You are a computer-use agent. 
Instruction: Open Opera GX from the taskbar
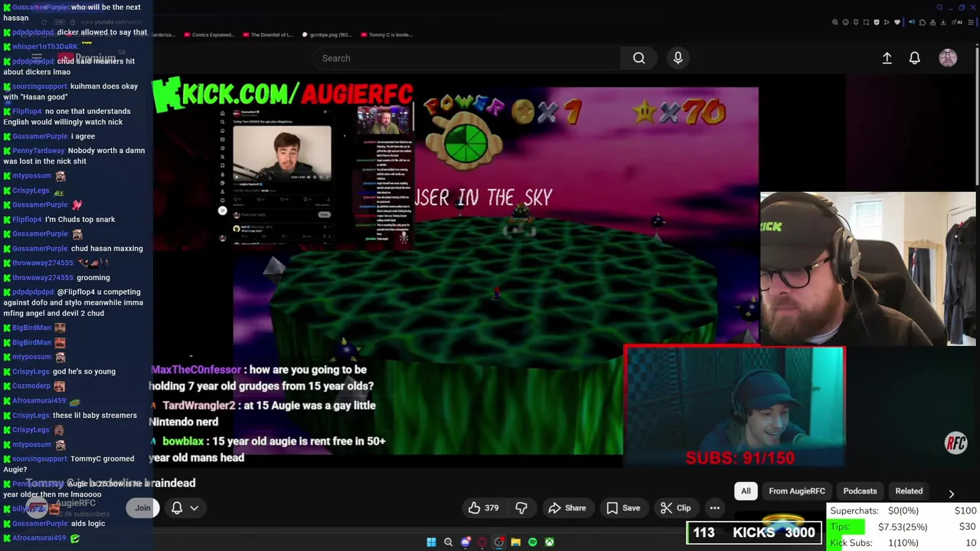click(x=482, y=543)
